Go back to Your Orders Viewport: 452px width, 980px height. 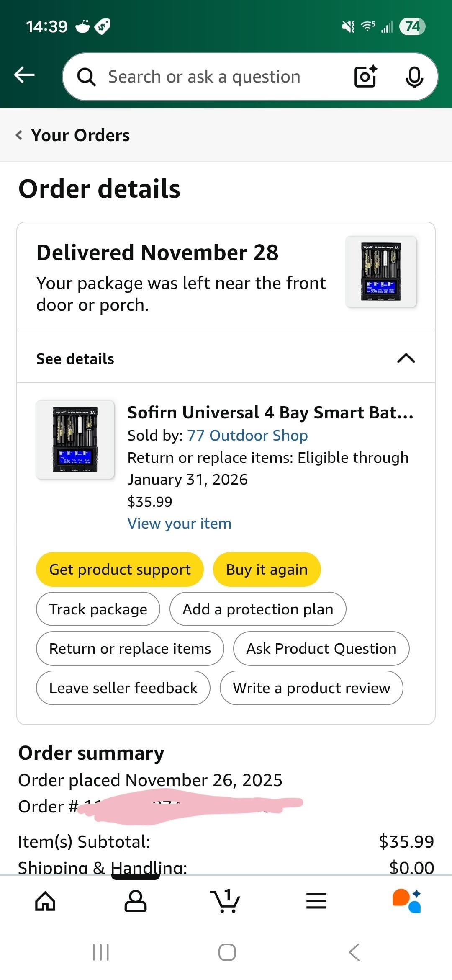click(x=73, y=135)
